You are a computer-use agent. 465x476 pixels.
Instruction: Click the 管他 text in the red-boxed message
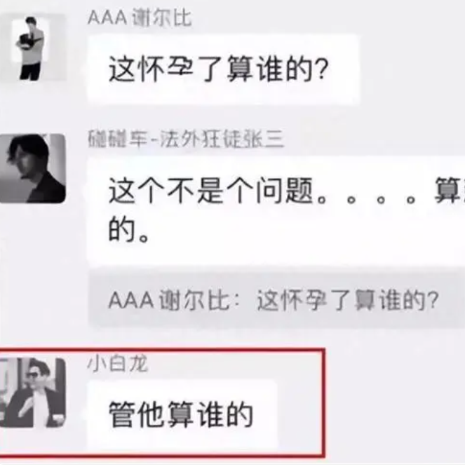138,414
